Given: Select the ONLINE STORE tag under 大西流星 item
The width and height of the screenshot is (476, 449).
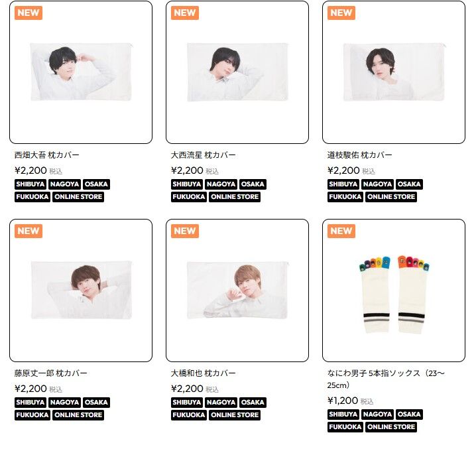Looking at the screenshot, I should (235, 197).
